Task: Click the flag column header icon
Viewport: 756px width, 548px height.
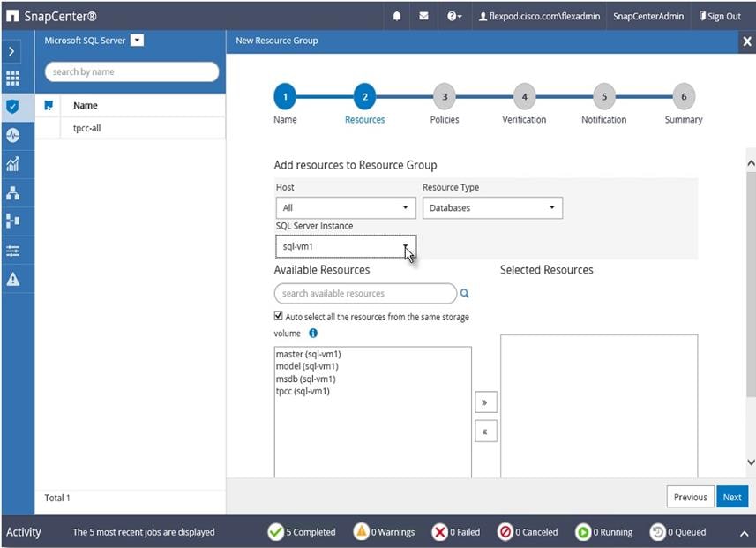Action: (x=49, y=105)
